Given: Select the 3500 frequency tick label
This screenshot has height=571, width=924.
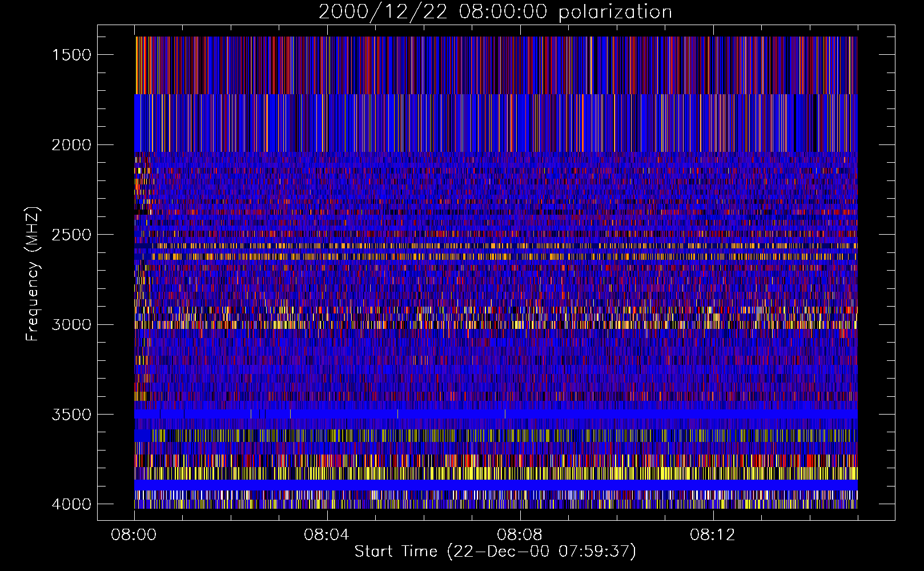Looking at the screenshot, I should [x=71, y=415].
